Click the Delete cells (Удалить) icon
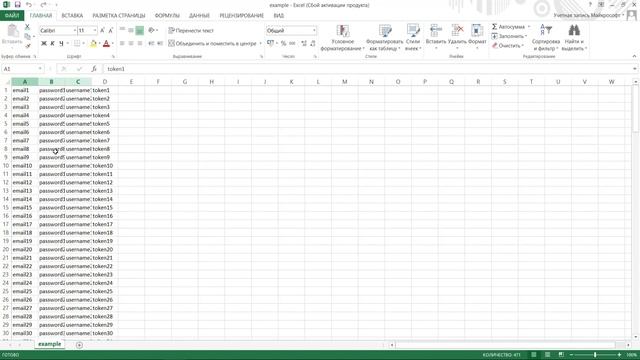 457,30
